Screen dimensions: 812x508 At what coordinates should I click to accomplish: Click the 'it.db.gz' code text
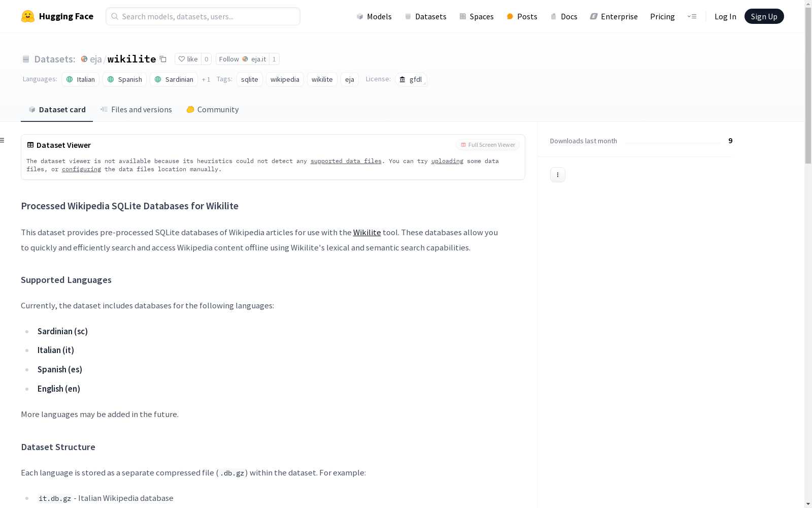pos(55,498)
